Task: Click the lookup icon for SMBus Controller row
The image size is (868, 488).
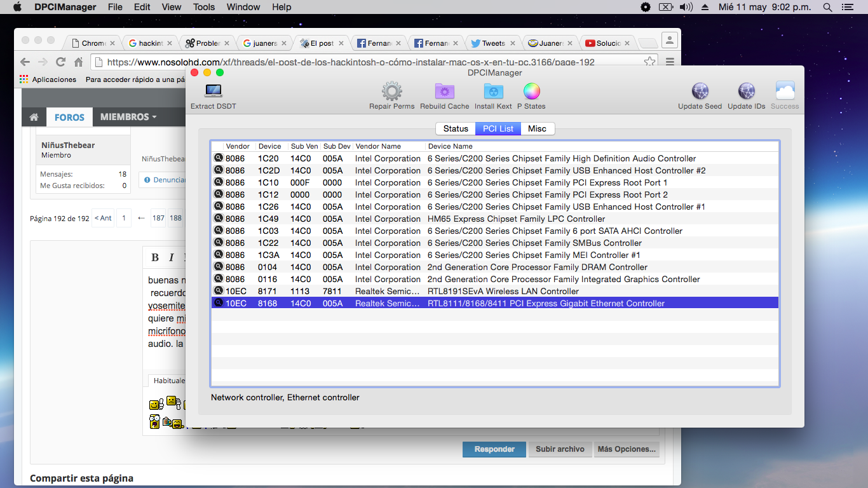Action: pos(219,243)
